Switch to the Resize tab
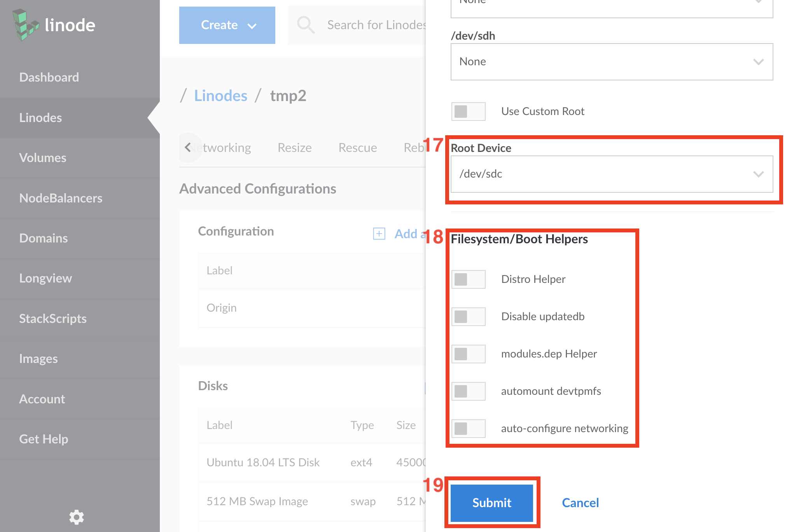787x532 pixels. tap(295, 148)
